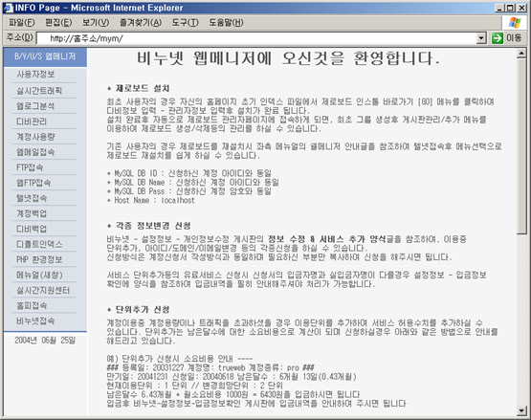Screen dimensions: 531x420
Task: Click the scrollbar up arrow
Action: pyautogui.click(x=521, y=54)
